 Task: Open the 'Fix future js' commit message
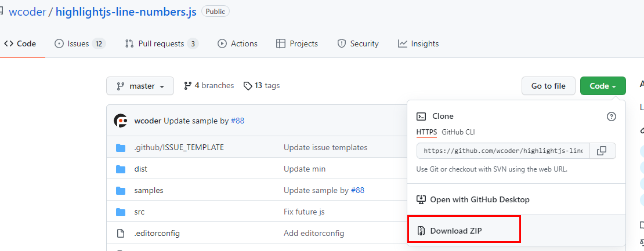pos(304,212)
